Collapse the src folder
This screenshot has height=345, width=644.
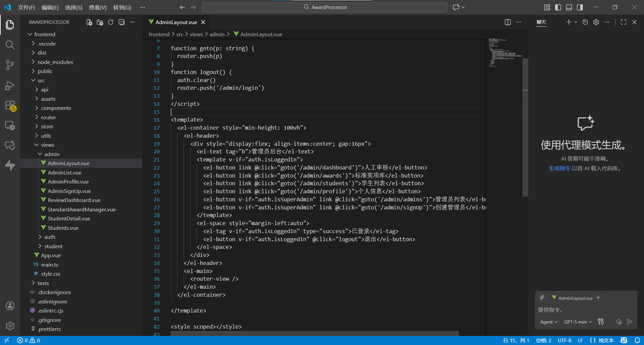point(33,80)
